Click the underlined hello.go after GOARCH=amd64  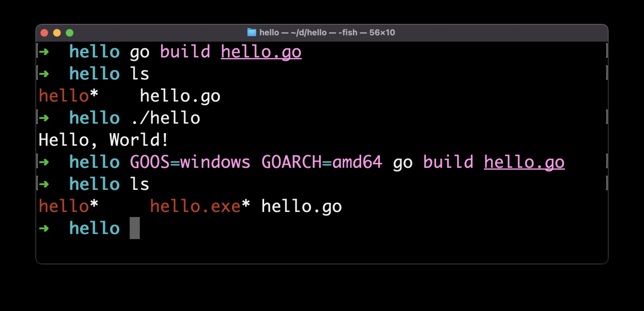(x=524, y=162)
